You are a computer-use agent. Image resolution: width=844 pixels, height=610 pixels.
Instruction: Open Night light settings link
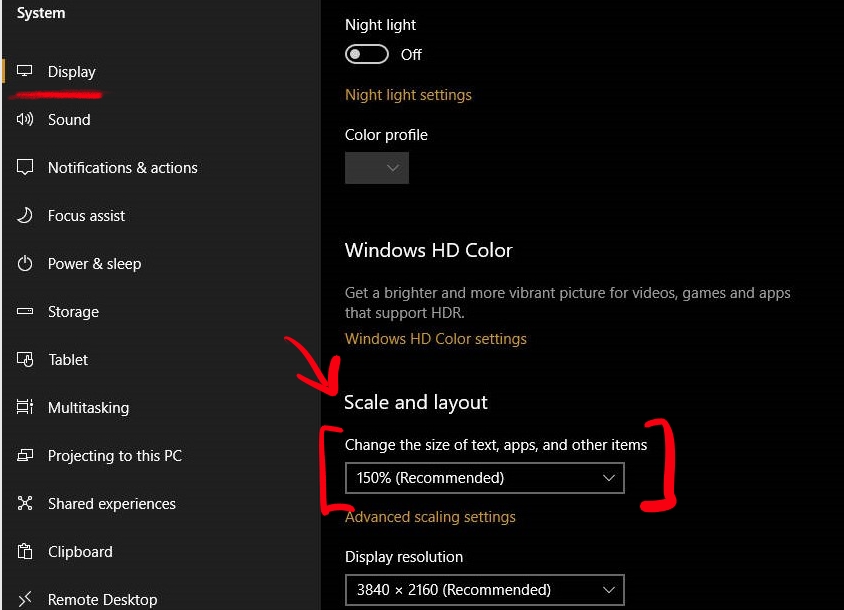tap(408, 95)
